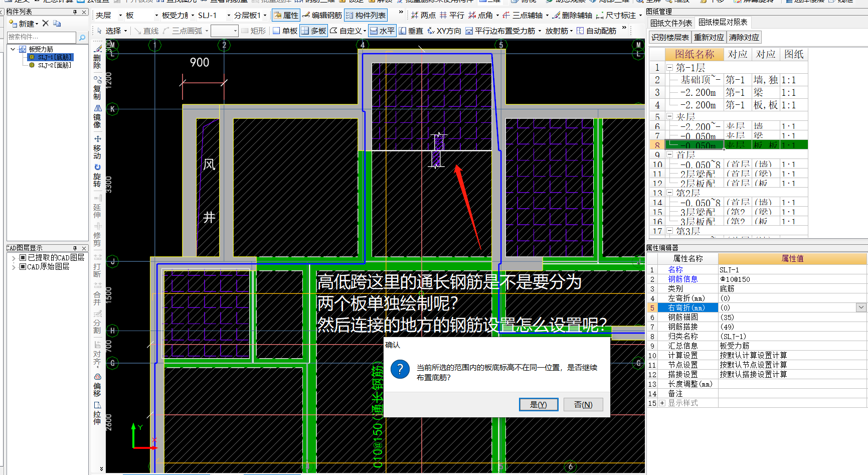Toggle 多板 selection mode
868x475 pixels.
(313, 31)
